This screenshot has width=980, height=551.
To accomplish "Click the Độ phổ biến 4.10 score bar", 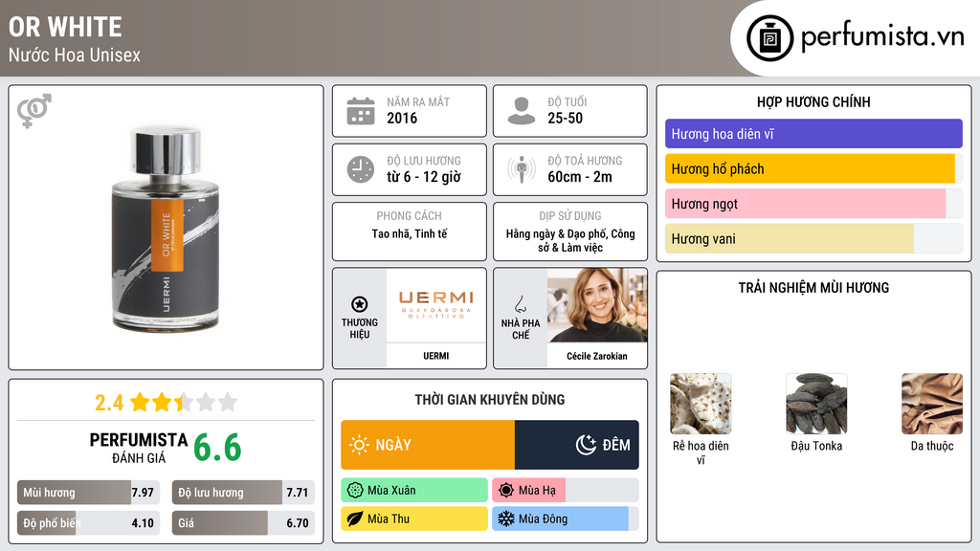I will pos(89,523).
